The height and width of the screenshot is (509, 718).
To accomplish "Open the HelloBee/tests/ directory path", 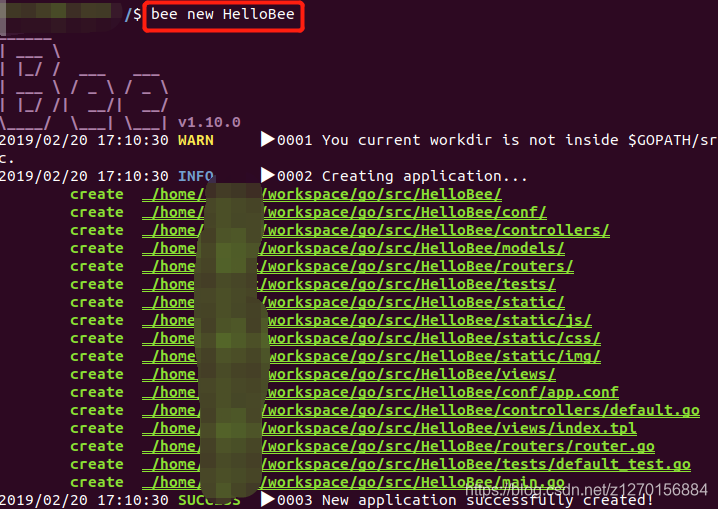I will point(348,284).
